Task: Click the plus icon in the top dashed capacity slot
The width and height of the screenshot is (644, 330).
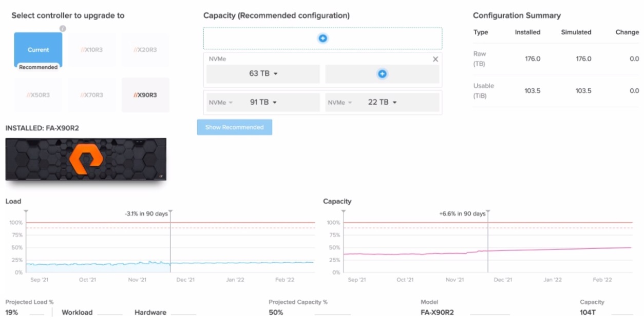Action: (323, 38)
